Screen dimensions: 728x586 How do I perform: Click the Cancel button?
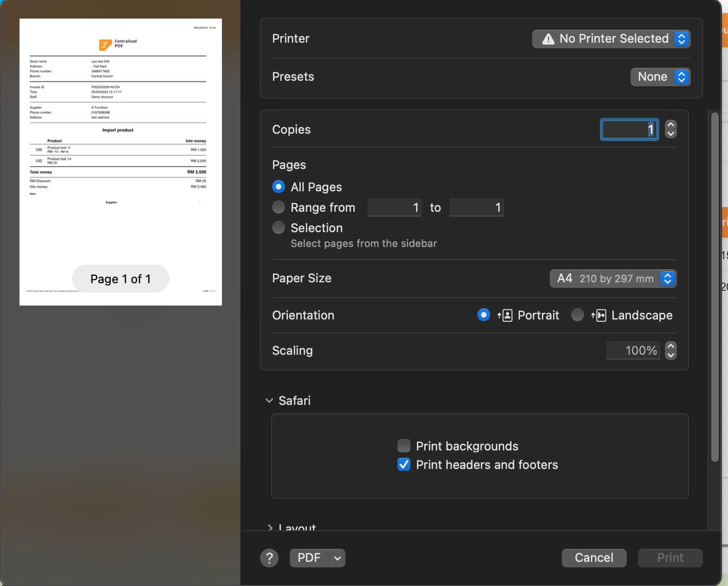(x=594, y=558)
